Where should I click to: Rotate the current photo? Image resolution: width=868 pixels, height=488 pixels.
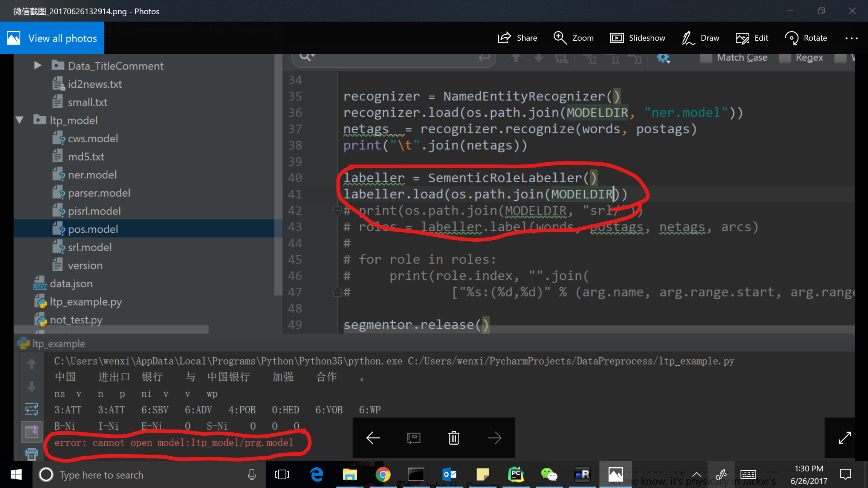coord(806,38)
